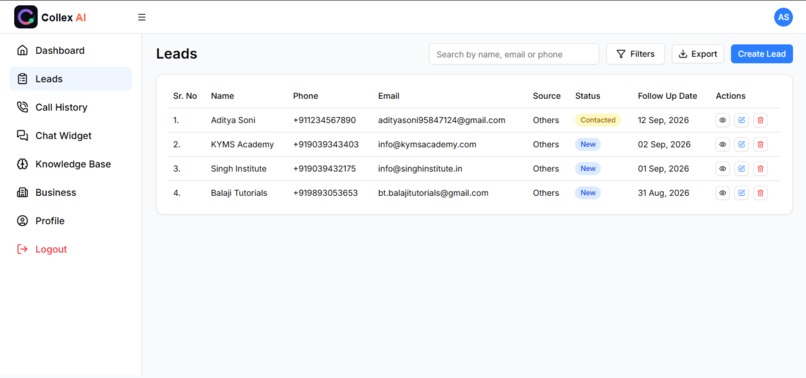Edit the Singh Institute lead
Viewport: 806px width, 378px height.
pyautogui.click(x=741, y=169)
